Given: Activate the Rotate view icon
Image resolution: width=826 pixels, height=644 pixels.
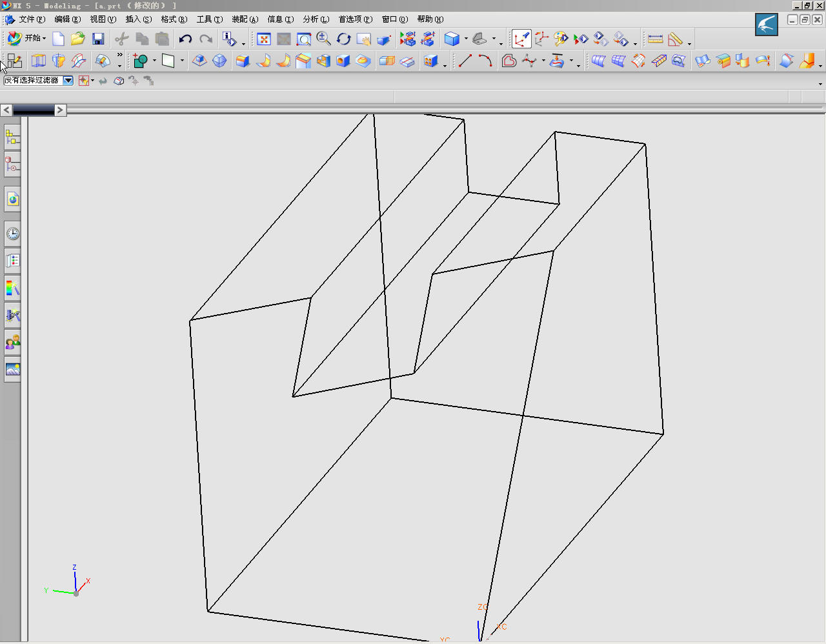Looking at the screenshot, I should click(x=343, y=39).
